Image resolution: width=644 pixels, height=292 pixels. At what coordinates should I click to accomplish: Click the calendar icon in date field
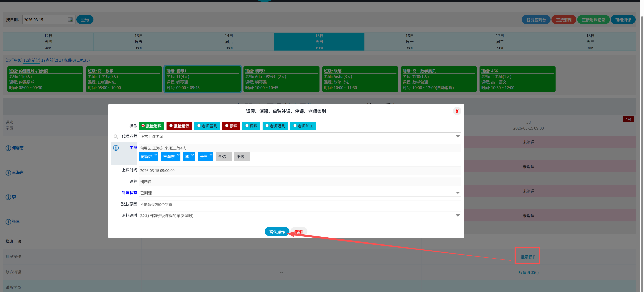[70, 20]
